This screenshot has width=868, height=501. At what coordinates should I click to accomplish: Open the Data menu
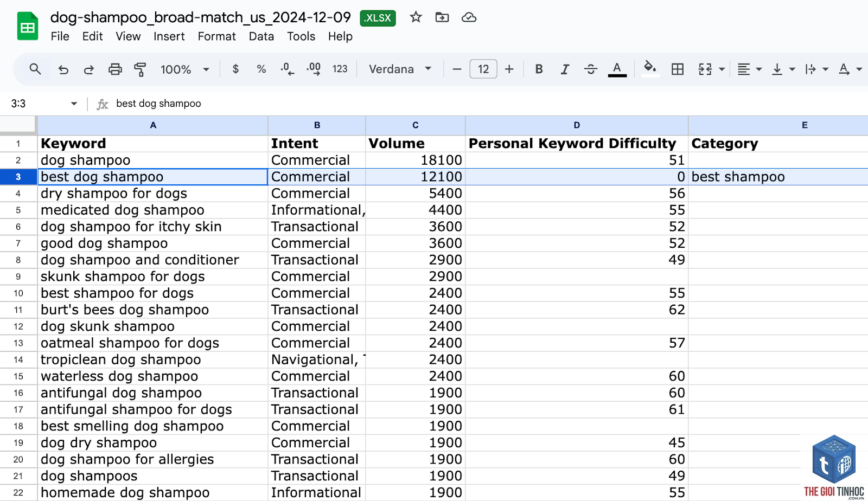point(261,36)
